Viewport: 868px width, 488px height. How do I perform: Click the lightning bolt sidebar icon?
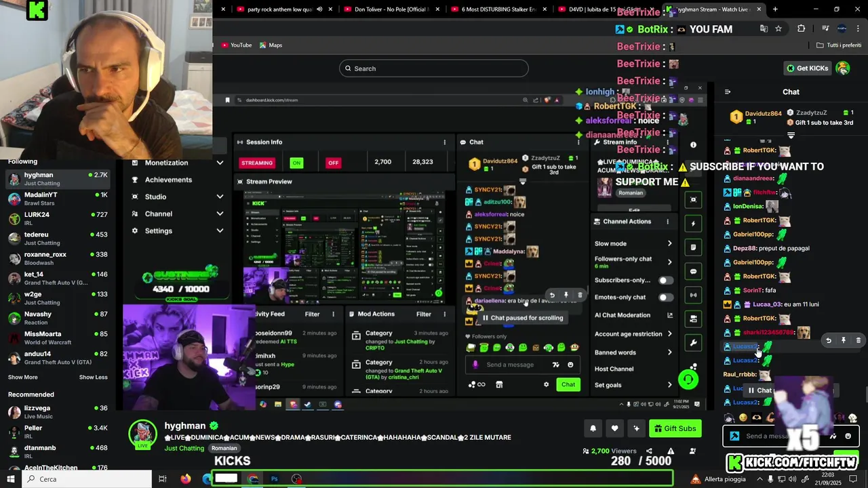tap(693, 224)
